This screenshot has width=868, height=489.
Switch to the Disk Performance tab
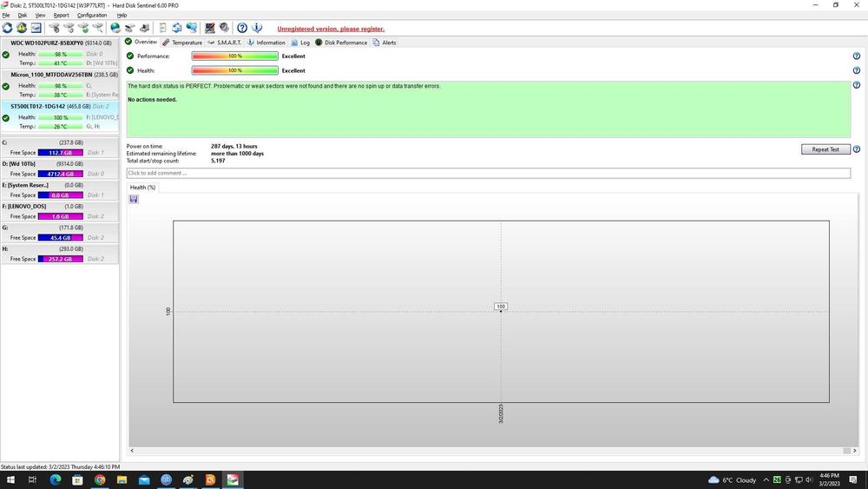pyautogui.click(x=341, y=43)
